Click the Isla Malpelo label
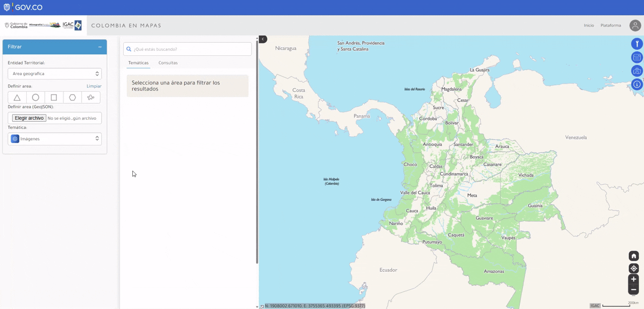Image resolution: width=644 pixels, height=309 pixels. pos(332,181)
